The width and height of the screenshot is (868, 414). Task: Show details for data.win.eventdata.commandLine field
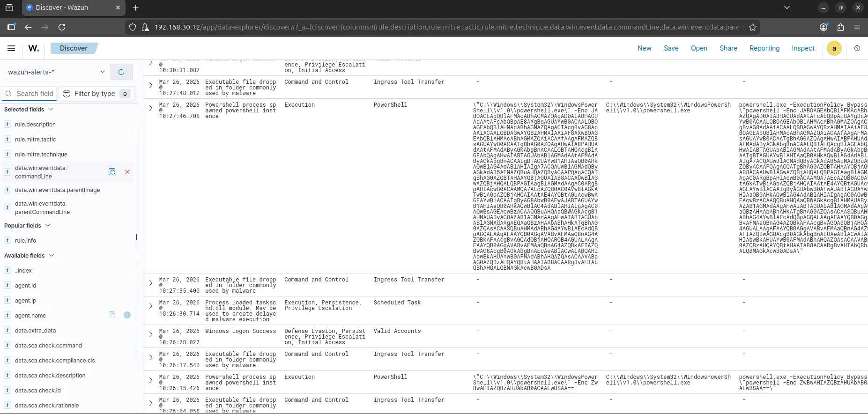point(112,172)
